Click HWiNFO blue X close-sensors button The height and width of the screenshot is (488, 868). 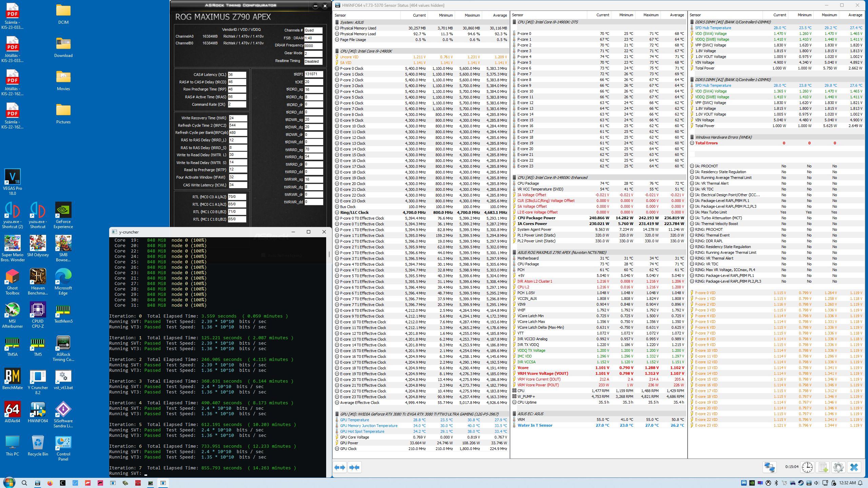[854, 467]
